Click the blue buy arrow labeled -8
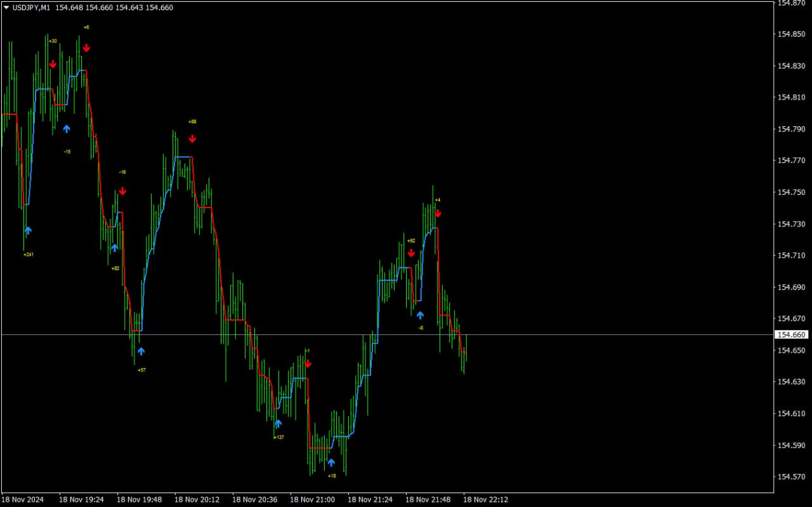The width and height of the screenshot is (812, 507). click(x=420, y=315)
